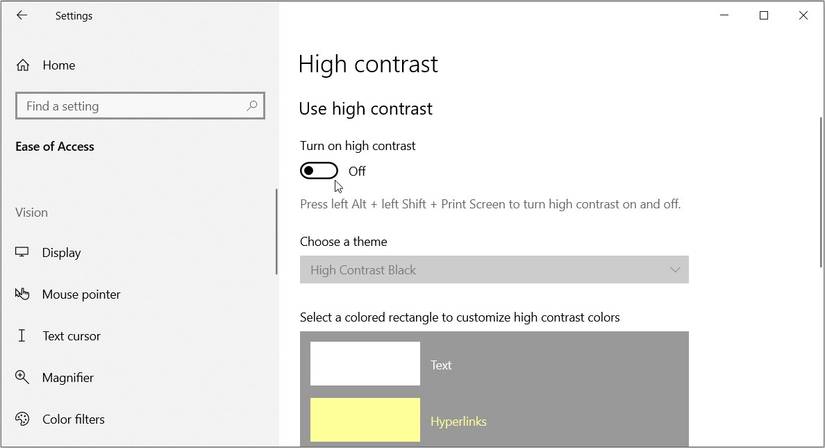Click the Settings window title text
This screenshot has height=448, width=825.
(74, 16)
